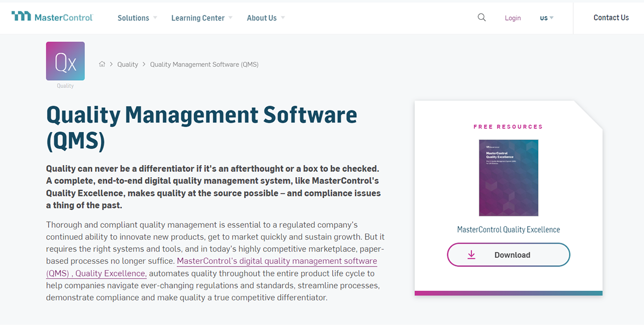
Task: Click the teal M mark in the logo
Action: click(x=23, y=15)
